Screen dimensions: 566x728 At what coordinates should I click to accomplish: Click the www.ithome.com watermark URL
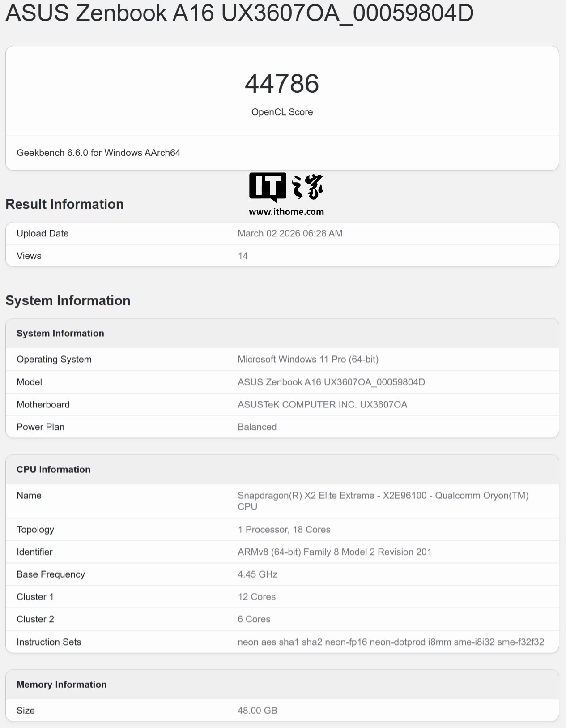pos(286,212)
